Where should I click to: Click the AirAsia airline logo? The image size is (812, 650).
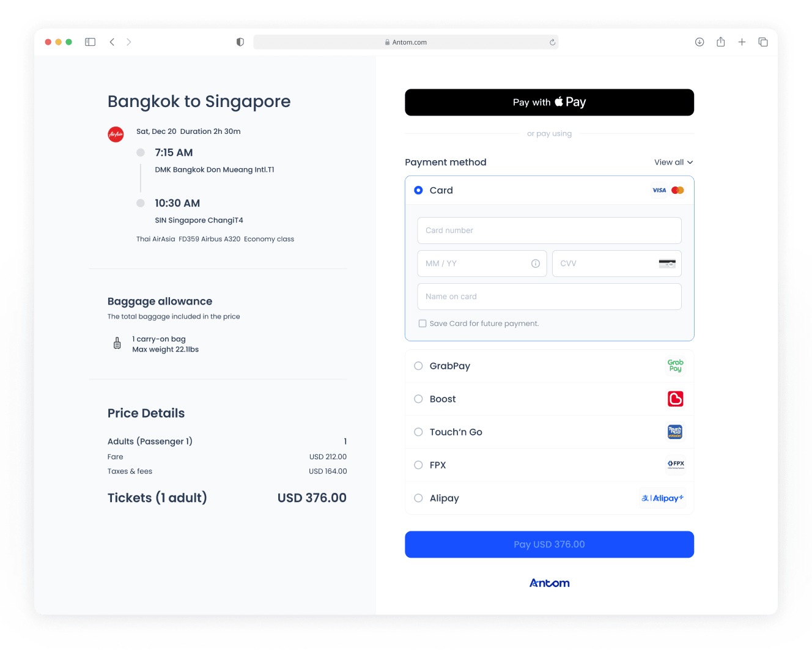coord(116,135)
